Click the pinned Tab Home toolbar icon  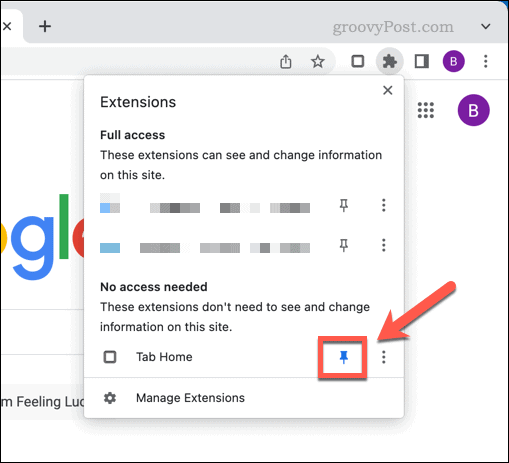tap(358, 62)
